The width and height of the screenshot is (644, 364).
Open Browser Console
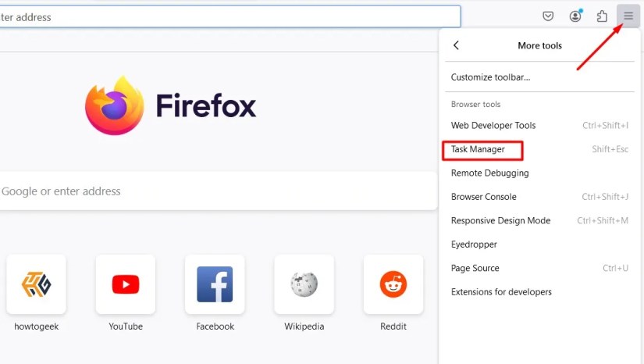(539, 197)
